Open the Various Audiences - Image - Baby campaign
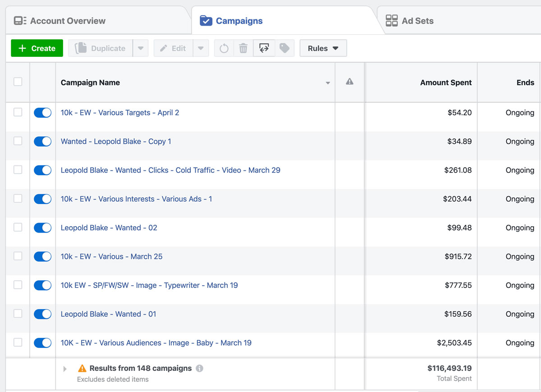This screenshot has height=392, width=541. point(156,343)
